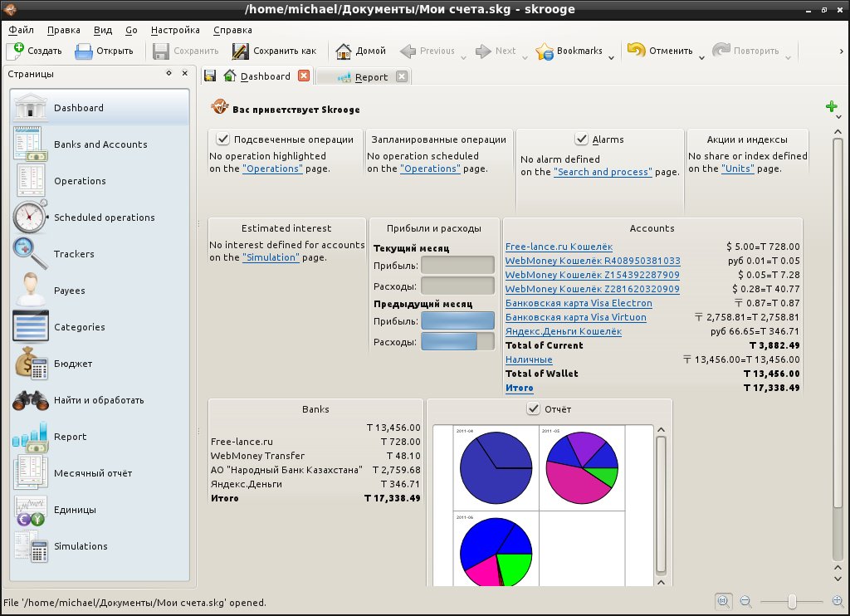
Task: Follow the "Search and process" link
Action: [x=603, y=172]
